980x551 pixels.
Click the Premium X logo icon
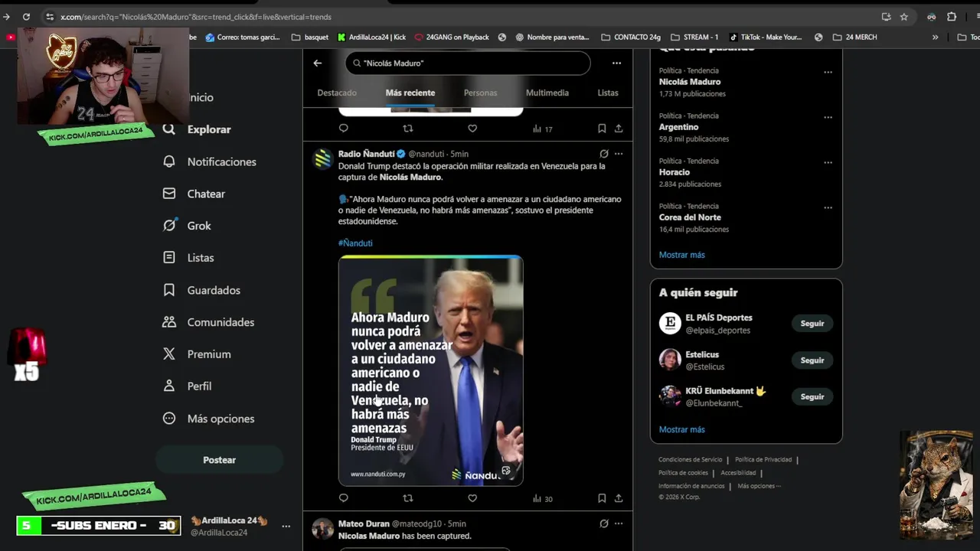(x=169, y=354)
